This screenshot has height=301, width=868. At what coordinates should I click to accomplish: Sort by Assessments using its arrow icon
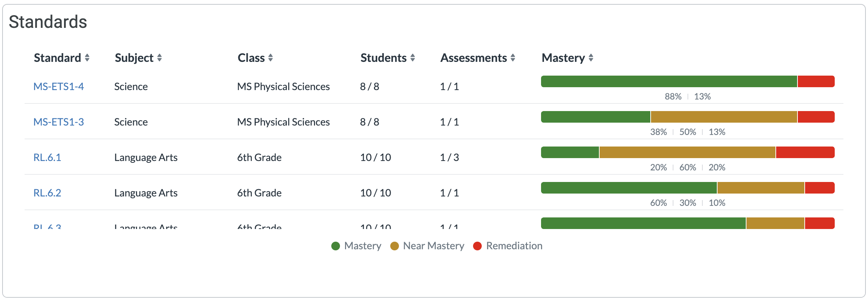click(513, 58)
